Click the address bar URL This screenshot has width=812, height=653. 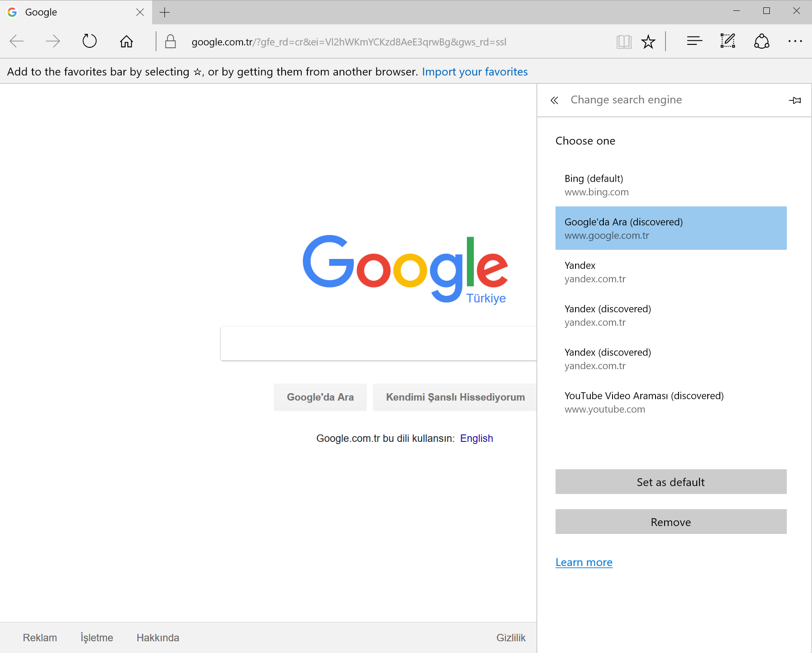click(349, 42)
